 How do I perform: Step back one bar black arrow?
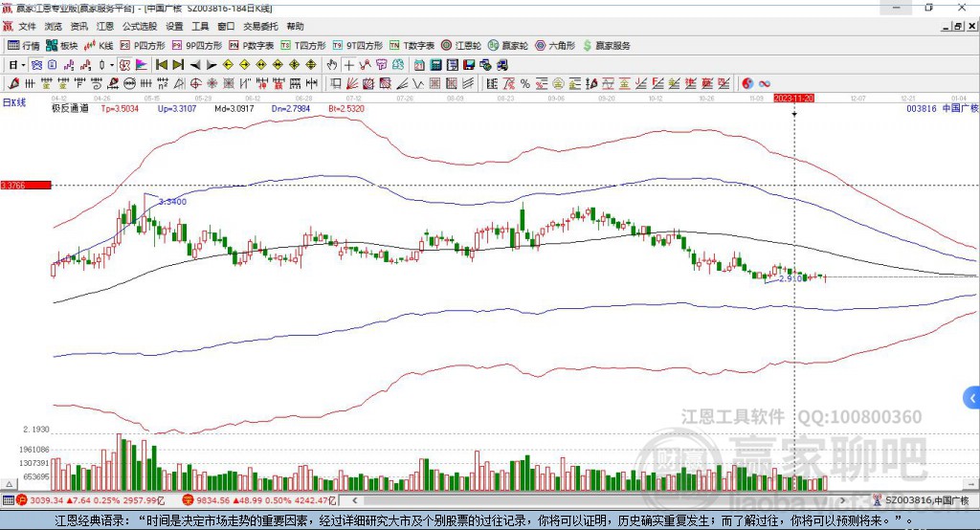click(195, 65)
